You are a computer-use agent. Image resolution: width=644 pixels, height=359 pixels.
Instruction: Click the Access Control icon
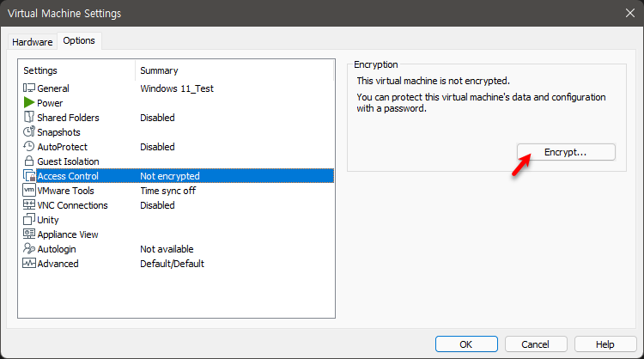click(x=29, y=175)
